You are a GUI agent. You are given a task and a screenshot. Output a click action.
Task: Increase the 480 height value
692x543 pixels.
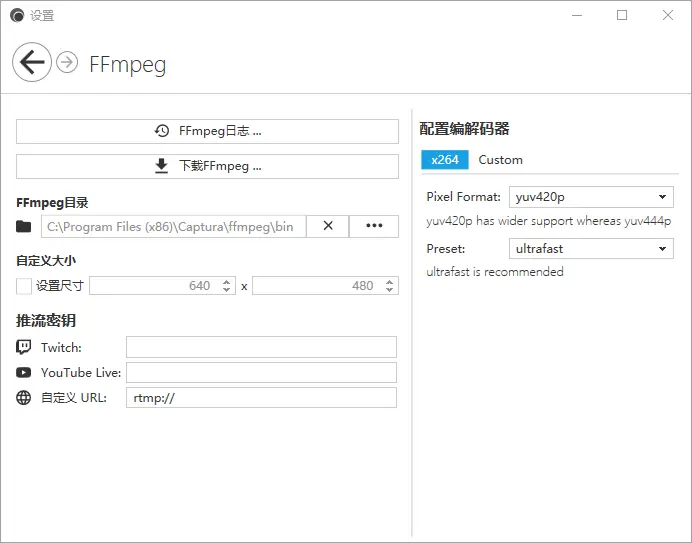(x=389, y=282)
